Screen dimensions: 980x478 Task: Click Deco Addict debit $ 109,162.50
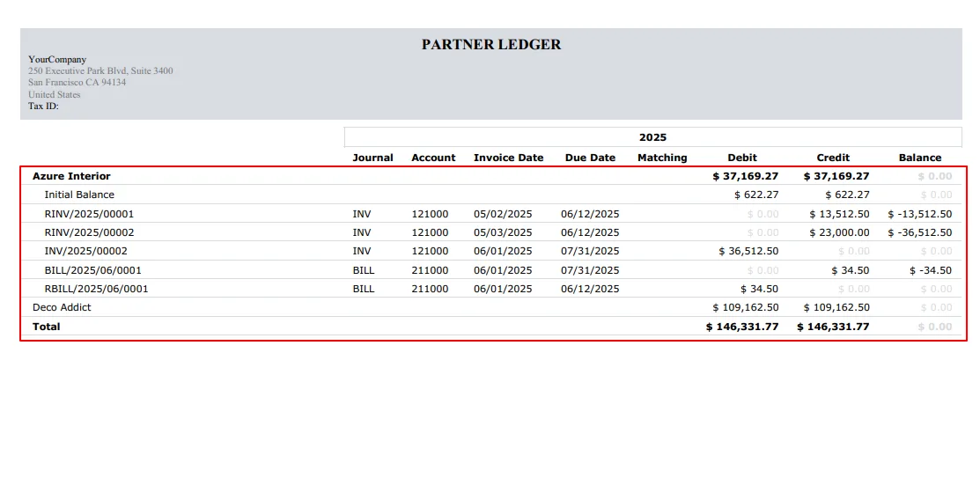(x=746, y=307)
